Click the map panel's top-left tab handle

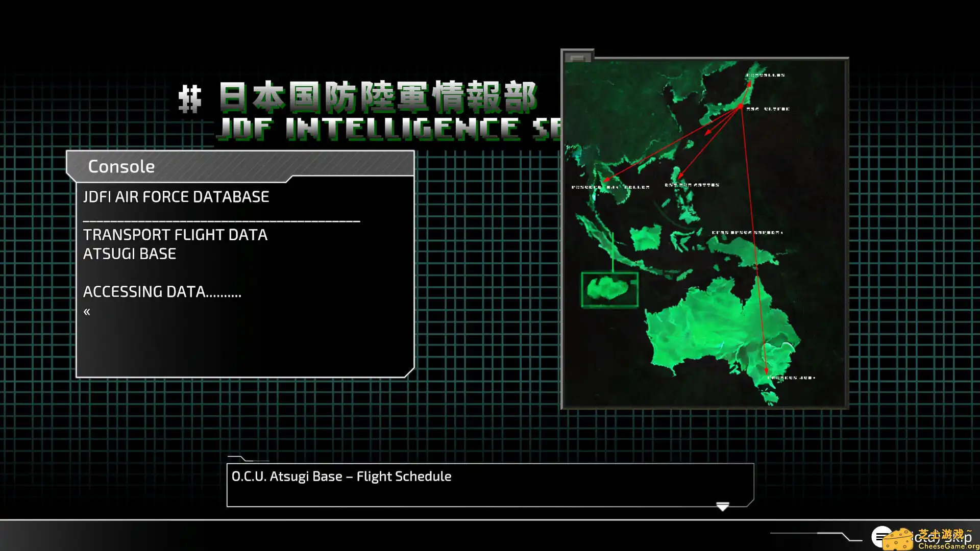pyautogui.click(x=577, y=57)
